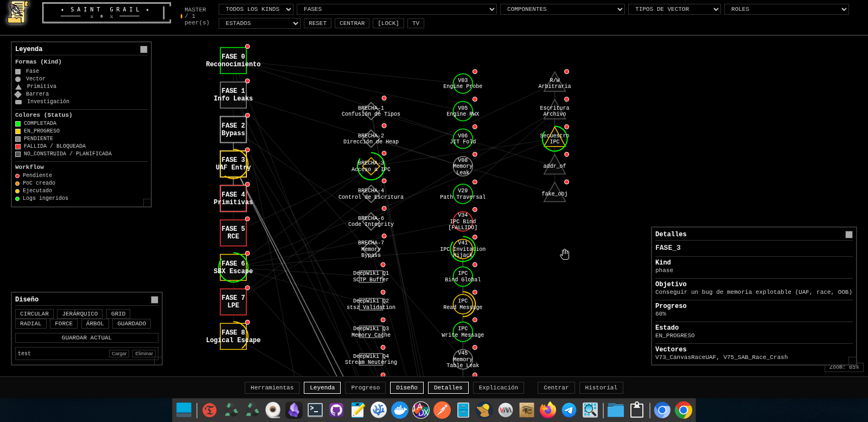This screenshot has width=868, height=422.
Task: Open the ROLES dropdown
Action: pos(786,9)
